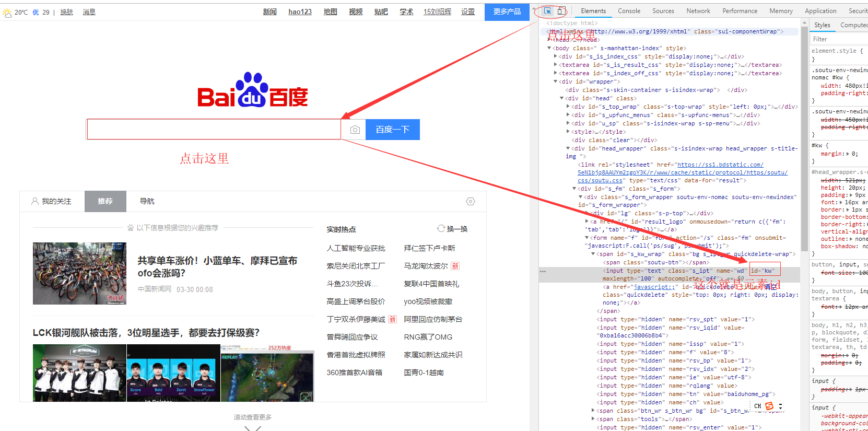Viewport: 868px width, 431px height.
Task: Switch to the Console tab
Action: coord(629,11)
